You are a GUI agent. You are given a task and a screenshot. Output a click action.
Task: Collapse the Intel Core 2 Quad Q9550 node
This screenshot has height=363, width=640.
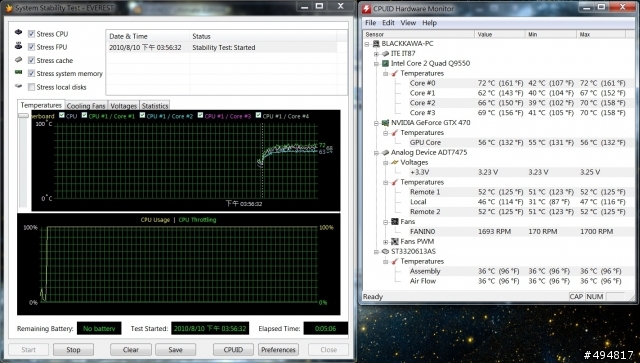point(376,63)
